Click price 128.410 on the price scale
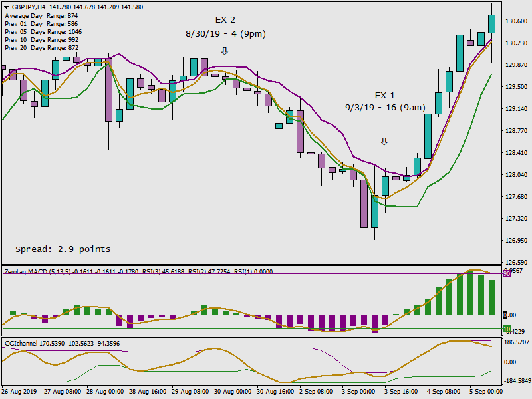Image resolution: width=532 pixels, height=399 pixels. coord(517,153)
